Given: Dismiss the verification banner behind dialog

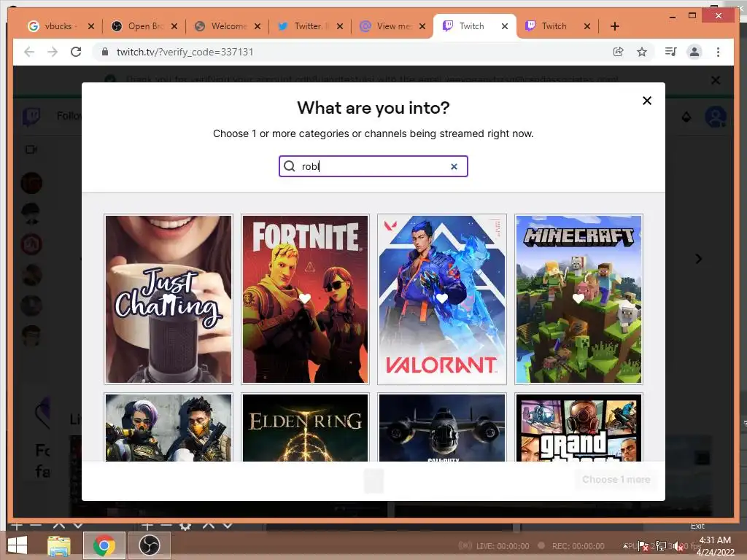Looking at the screenshot, I should [716, 80].
